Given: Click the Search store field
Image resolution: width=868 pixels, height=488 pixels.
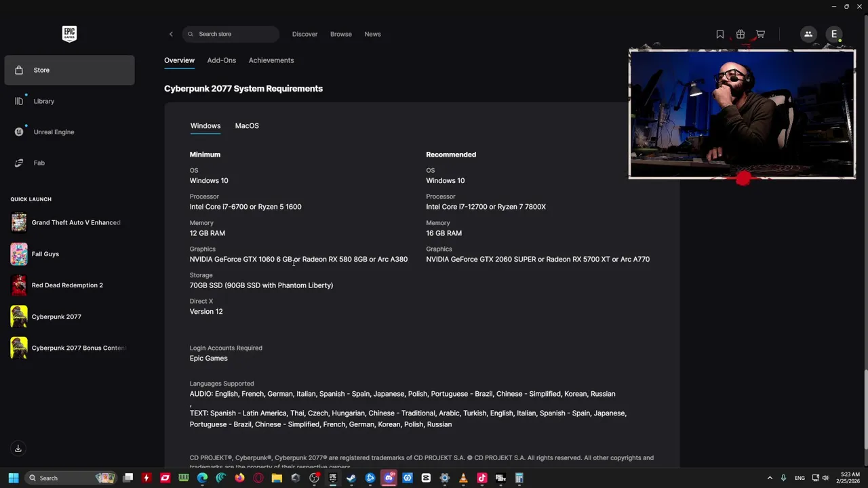Looking at the screenshot, I should (231, 34).
